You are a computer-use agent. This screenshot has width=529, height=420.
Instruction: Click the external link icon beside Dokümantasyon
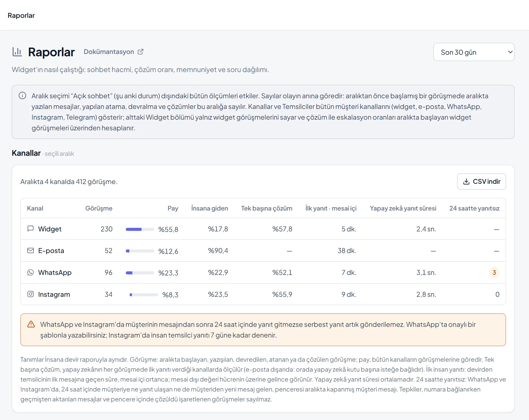141,52
